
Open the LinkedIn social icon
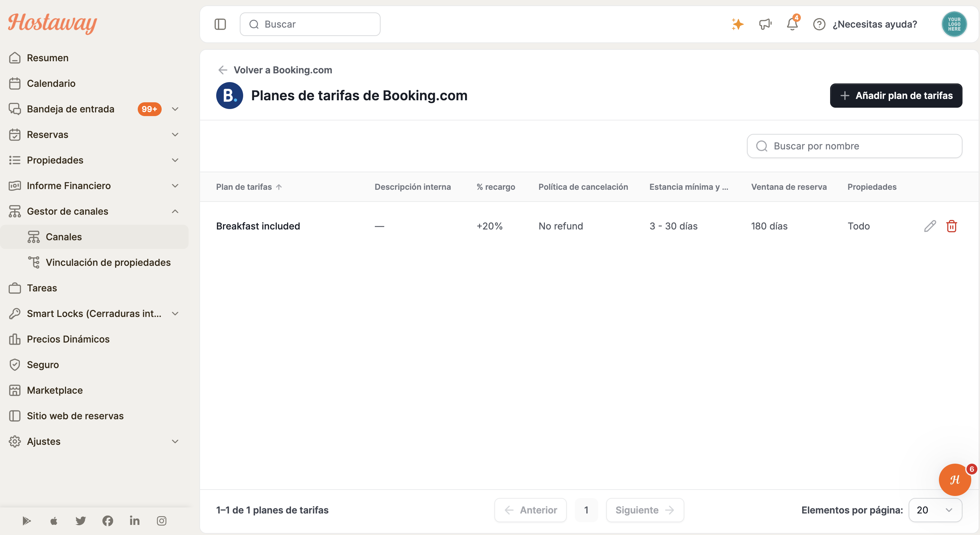[135, 521]
